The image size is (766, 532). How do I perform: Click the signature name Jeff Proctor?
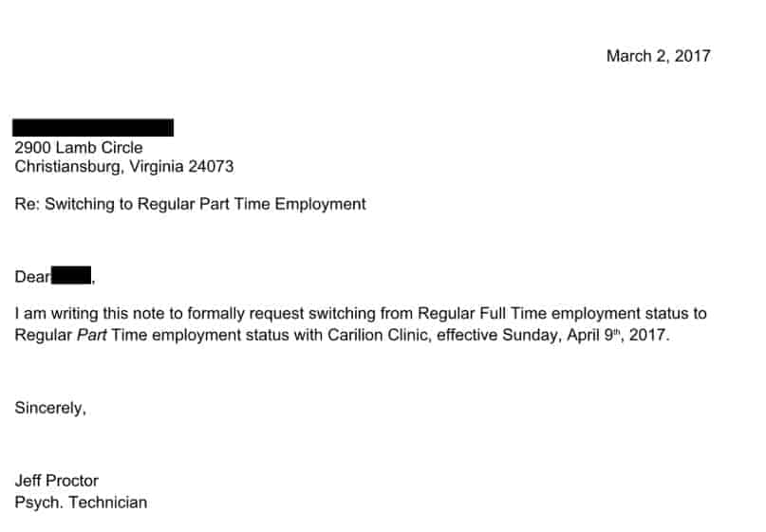(57, 481)
